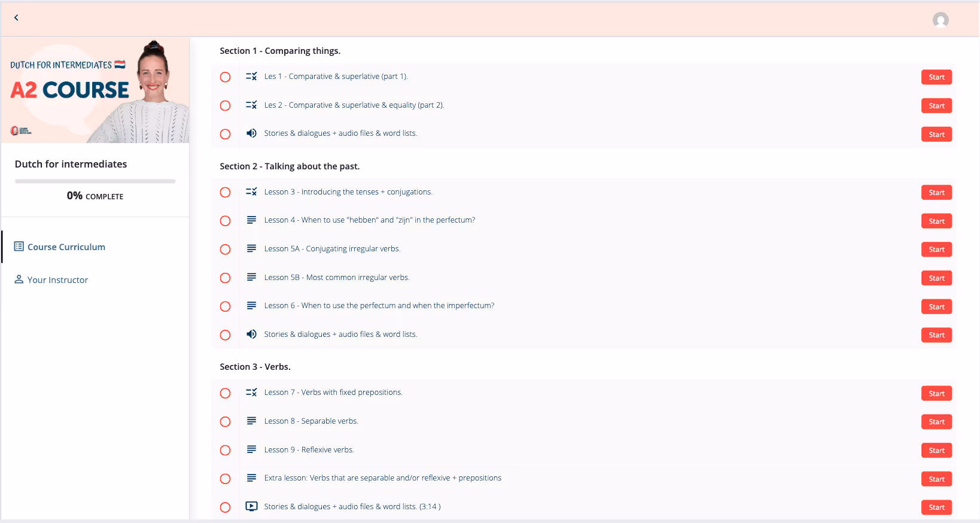Image resolution: width=980 pixels, height=523 pixels.
Task: Click the Course Curriculum list icon
Action: tap(19, 247)
